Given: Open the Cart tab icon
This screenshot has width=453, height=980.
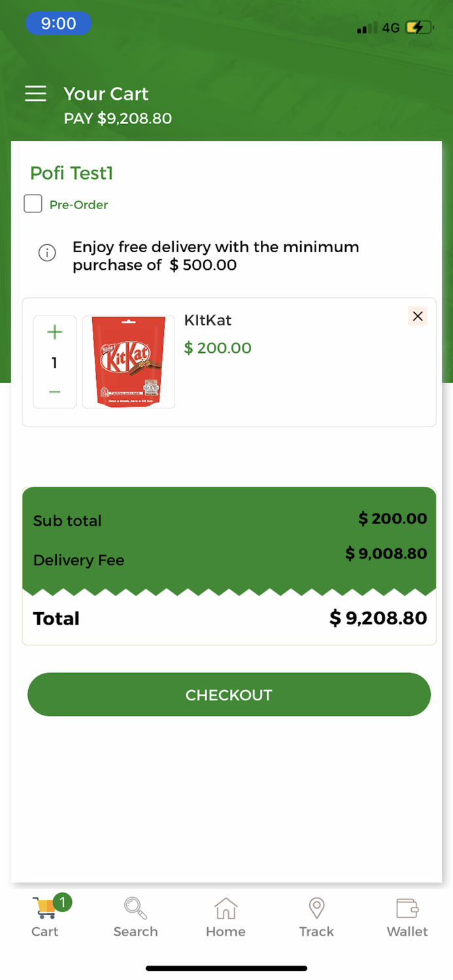Looking at the screenshot, I should (44, 908).
